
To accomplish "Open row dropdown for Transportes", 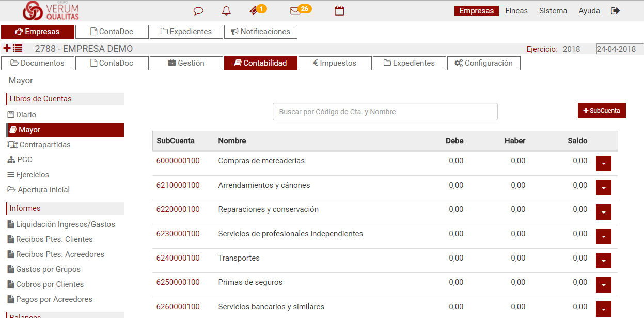I will [x=603, y=261].
